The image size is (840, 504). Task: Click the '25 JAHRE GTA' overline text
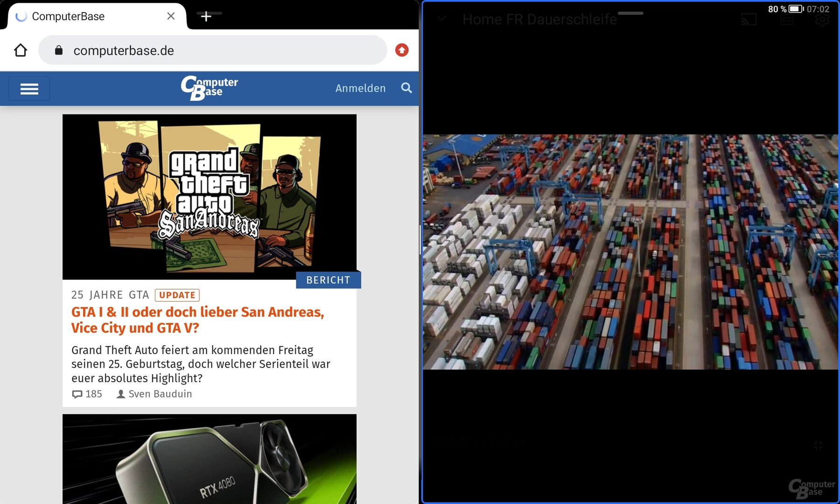point(110,295)
